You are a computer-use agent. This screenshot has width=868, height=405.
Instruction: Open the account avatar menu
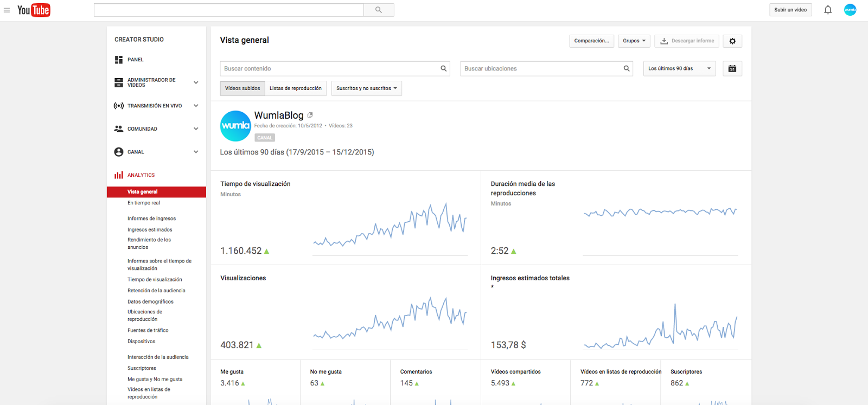coord(850,10)
